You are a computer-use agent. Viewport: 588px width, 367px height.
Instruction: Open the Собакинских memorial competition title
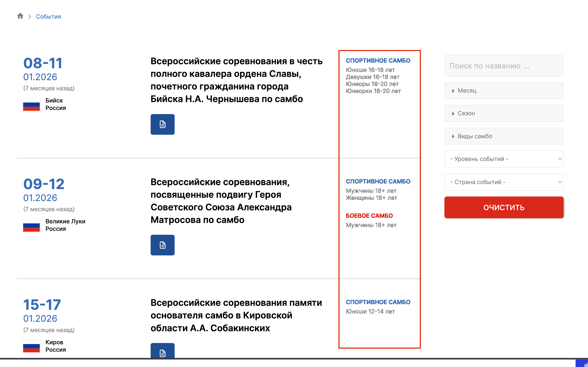(x=236, y=315)
